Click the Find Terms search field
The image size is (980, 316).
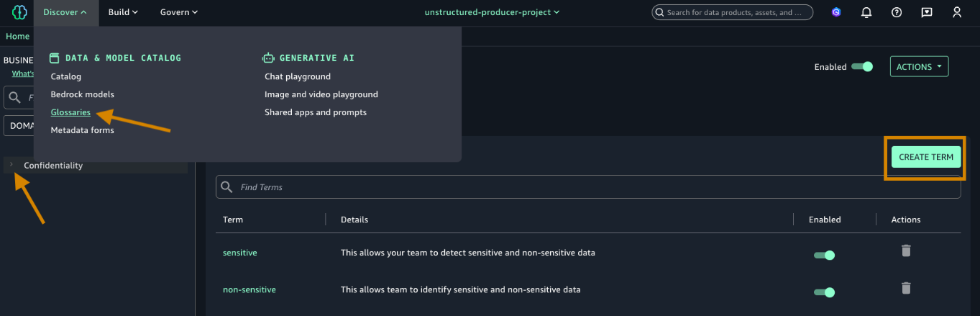pyautogui.click(x=588, y=187)
